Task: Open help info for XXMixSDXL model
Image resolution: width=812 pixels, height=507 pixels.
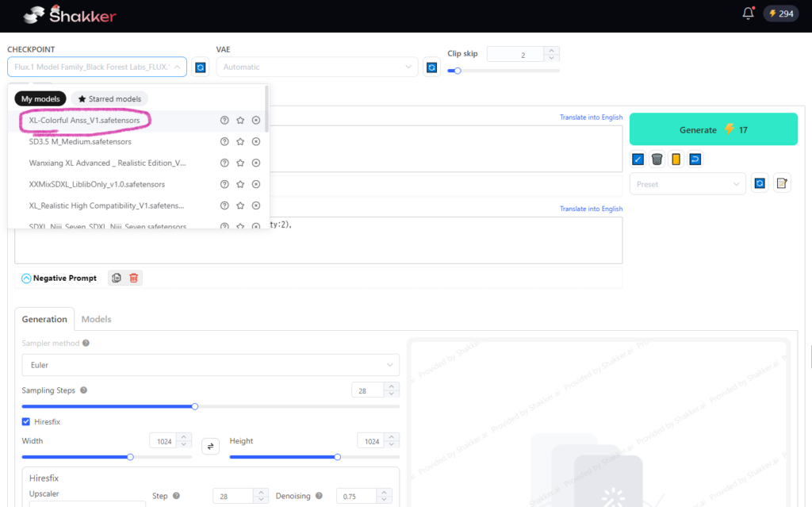Action: point(224,184)
